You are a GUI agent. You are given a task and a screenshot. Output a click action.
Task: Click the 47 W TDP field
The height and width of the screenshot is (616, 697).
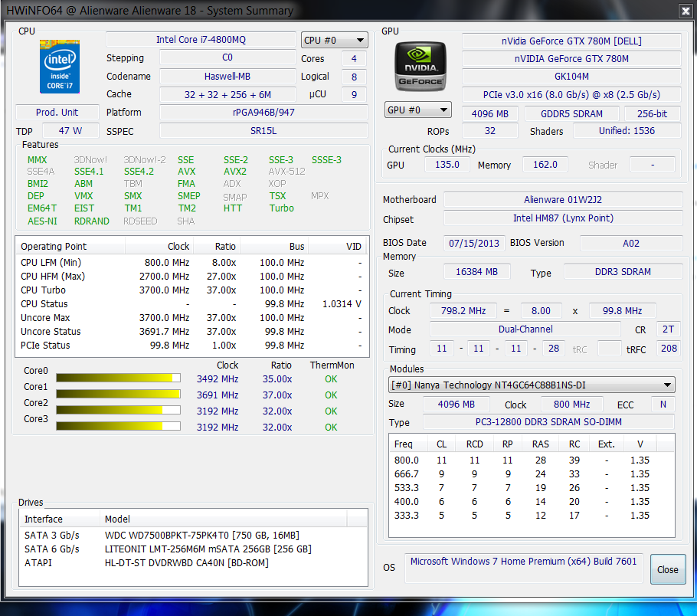[x=70, y=131]
